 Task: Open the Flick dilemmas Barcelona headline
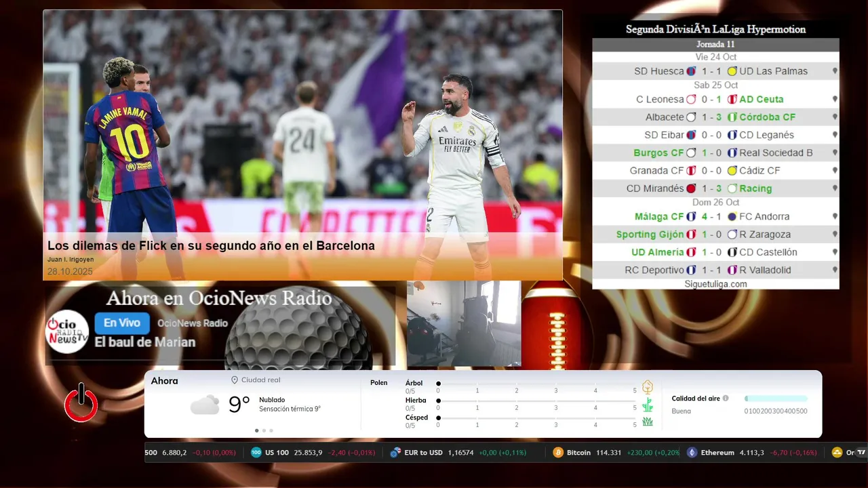tap(211, 245)
